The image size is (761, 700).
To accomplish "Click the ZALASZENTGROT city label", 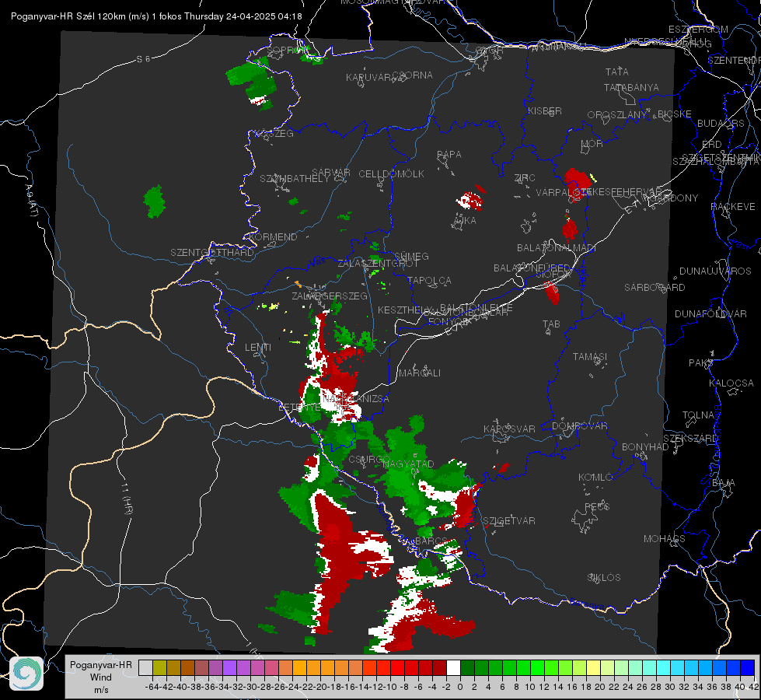I will coord(378,264).
